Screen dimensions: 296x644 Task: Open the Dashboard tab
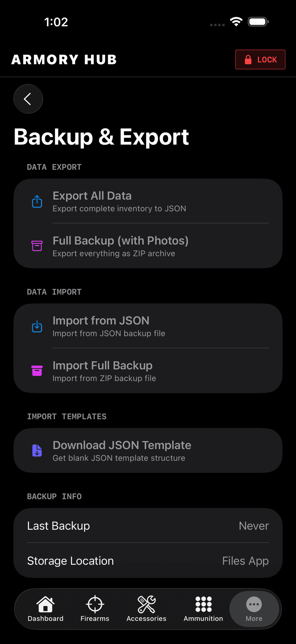[45, 609]
